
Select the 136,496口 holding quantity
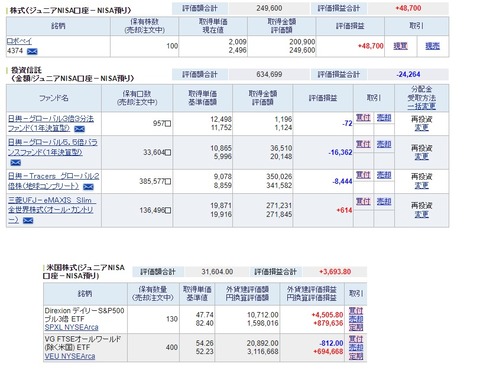[155, 210]
